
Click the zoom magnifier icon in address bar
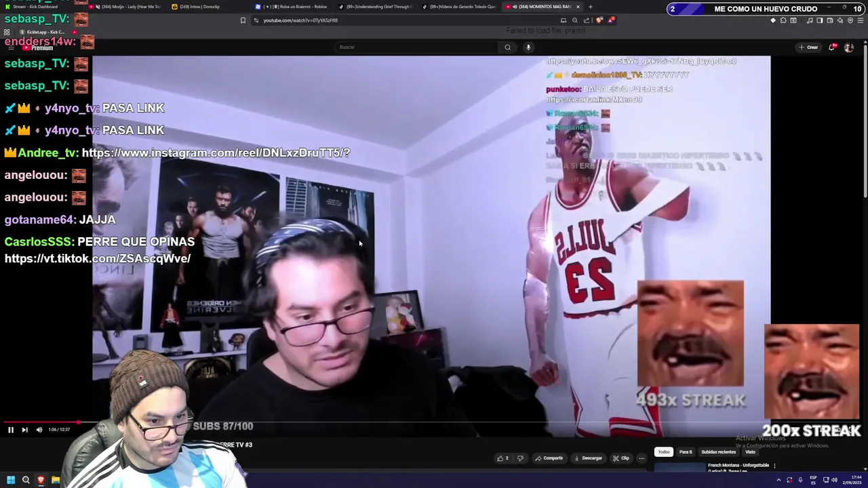tap(574, 20)
